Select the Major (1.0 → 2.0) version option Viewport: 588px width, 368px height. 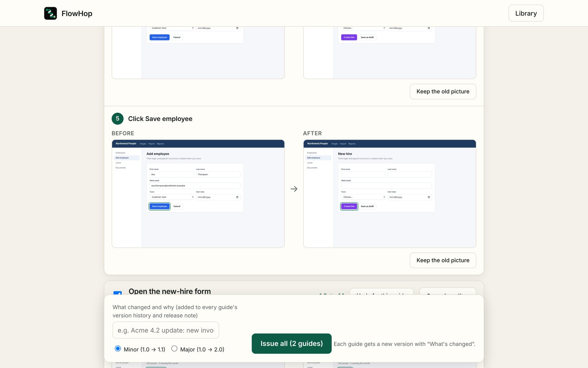tap(174, 348)
